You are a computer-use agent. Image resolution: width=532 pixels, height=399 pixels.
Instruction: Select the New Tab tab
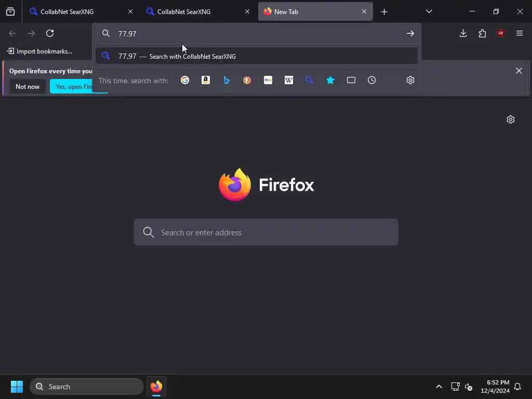pyautogui.click(x=315, y=11)
